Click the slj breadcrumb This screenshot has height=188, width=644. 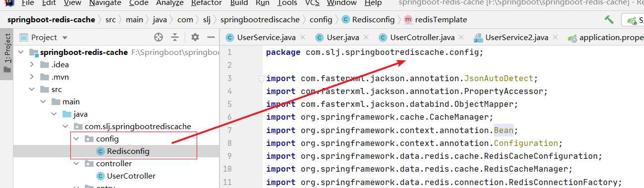207,20
